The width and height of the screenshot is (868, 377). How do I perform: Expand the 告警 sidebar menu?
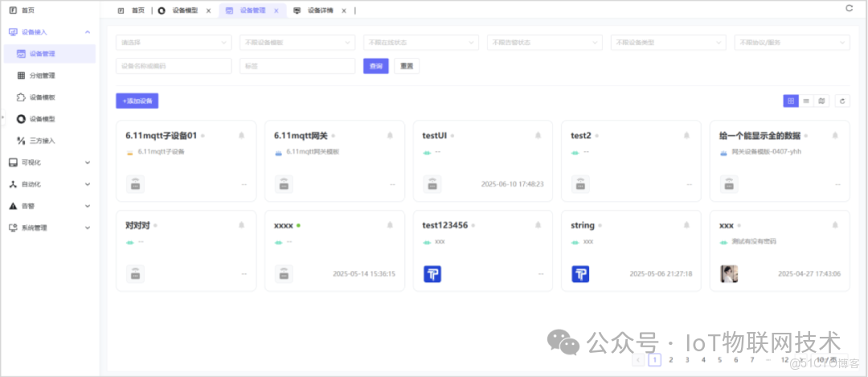tap(50, 206)
